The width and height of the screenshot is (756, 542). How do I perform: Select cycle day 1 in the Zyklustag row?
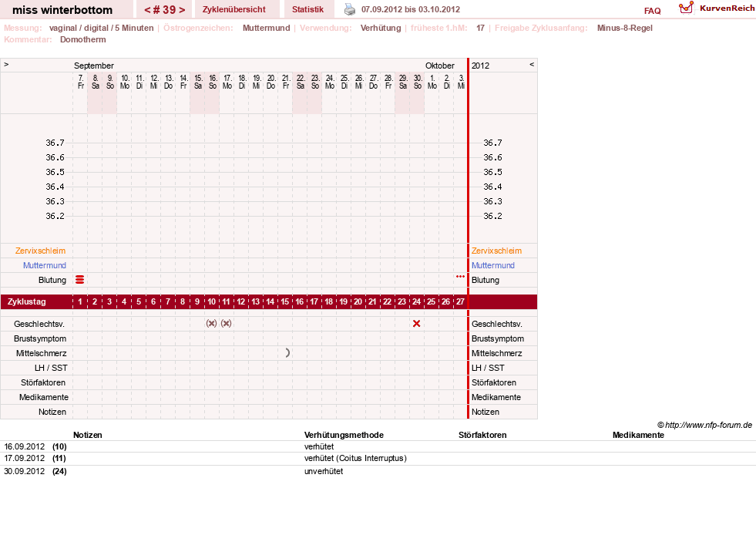(x=80, y=302)
